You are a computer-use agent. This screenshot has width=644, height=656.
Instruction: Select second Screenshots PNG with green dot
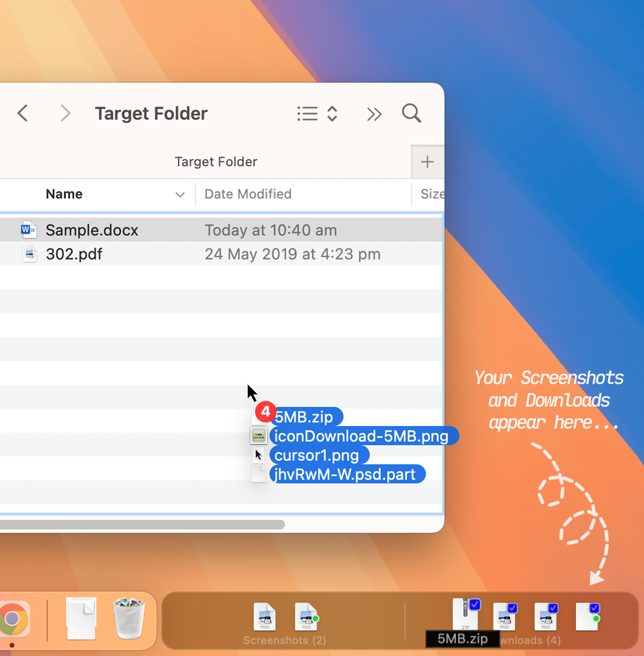pyautogui.click(x=306, y=616)
